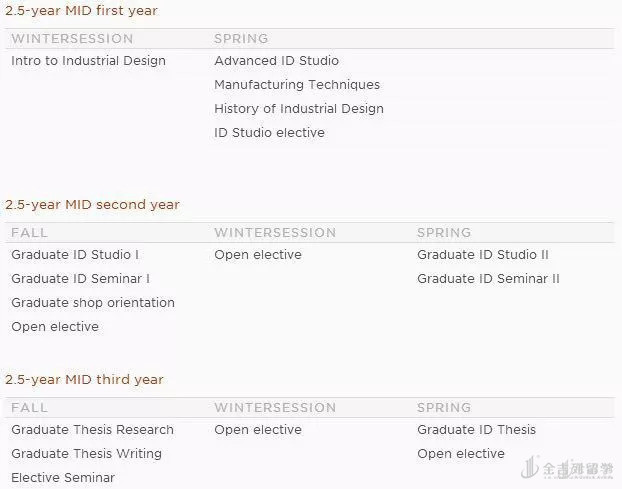Click Manufacturing Techniques course link
Image resolution: width=622 pixels, height=489 pixels.
click(x=297, y=85)
